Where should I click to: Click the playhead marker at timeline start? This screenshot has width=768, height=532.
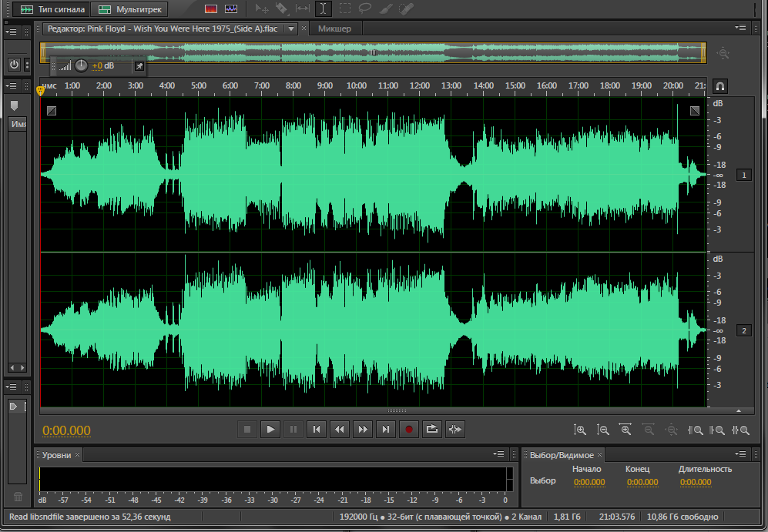point(41,91)
